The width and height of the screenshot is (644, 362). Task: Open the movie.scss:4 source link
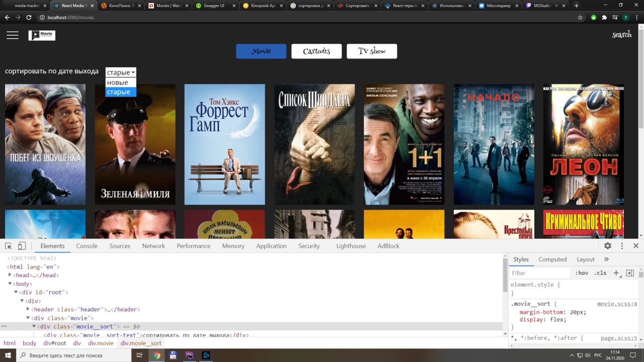click(x=617, y=304)
